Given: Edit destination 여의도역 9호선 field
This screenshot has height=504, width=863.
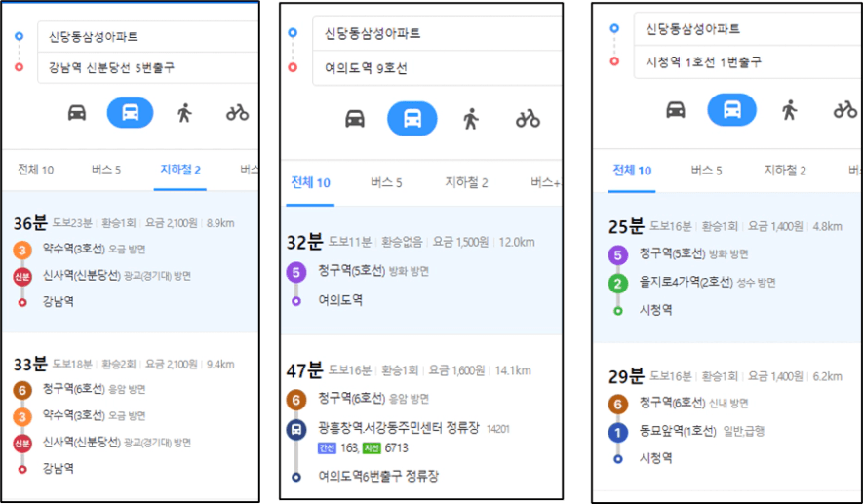Looking at the screenshot, I should click(437, 68).
